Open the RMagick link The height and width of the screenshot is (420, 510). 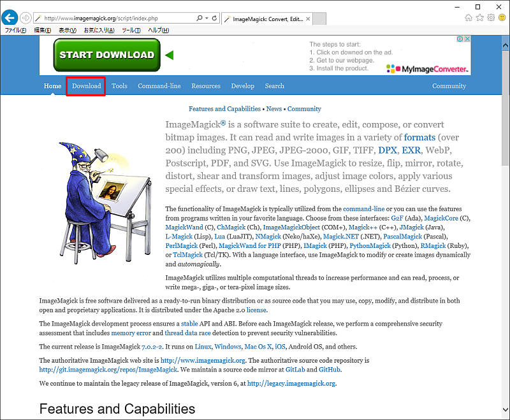(433, 246)
